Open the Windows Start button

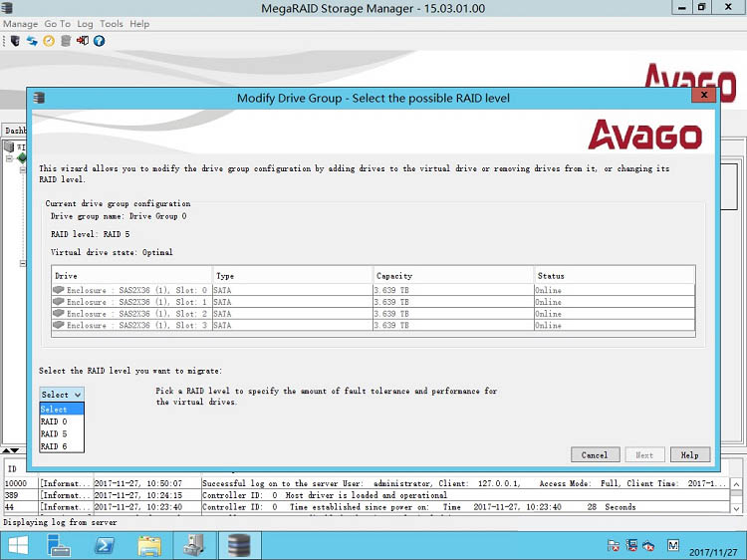pyautogui.click(x=18, y=545)
